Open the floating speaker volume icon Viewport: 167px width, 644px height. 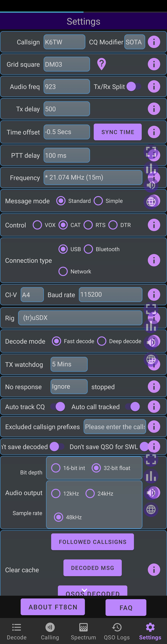(151, 186)
